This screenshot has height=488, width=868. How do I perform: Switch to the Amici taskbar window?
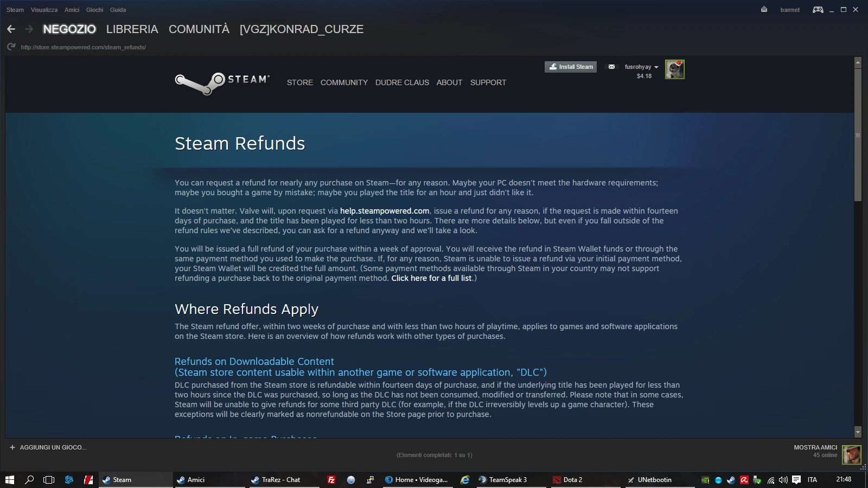coord(211,480)
